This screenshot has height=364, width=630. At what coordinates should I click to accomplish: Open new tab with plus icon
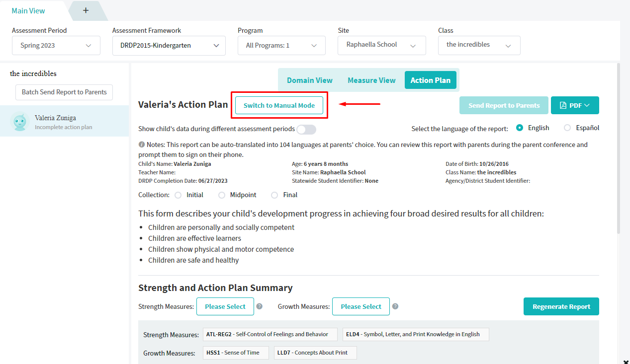(86, 10)
